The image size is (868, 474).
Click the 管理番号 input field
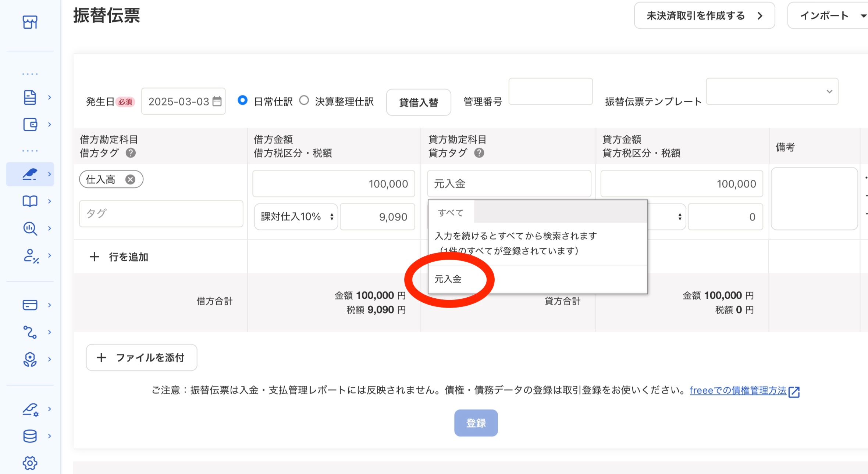pos(550,91)
